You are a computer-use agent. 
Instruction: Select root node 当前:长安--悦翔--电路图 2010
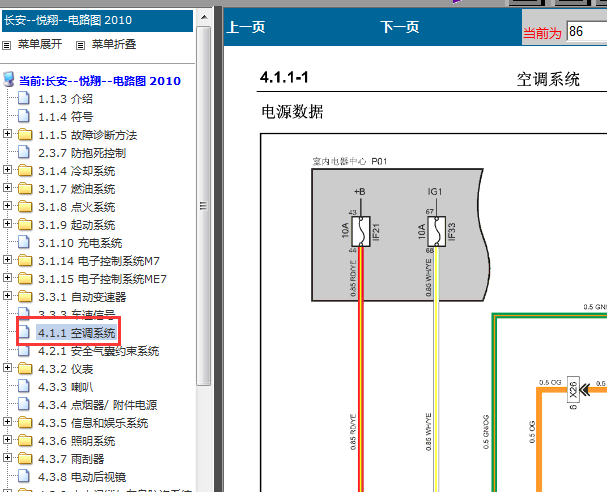(x=100, y=81)
